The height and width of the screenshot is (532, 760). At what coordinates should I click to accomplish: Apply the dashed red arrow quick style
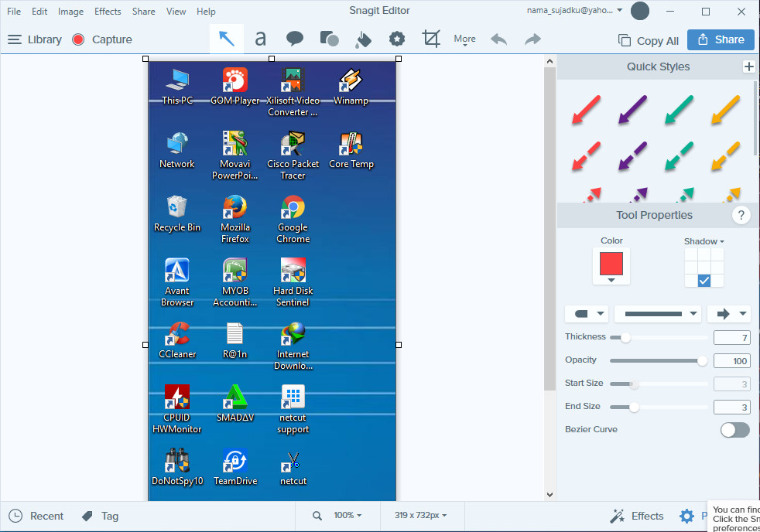point(587,156)
